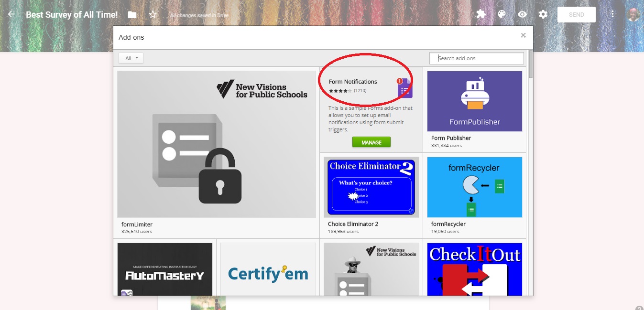Open the formLimiter add-on thumbnail
Viewport: 644px width, 310px height.
click(217, 144)
